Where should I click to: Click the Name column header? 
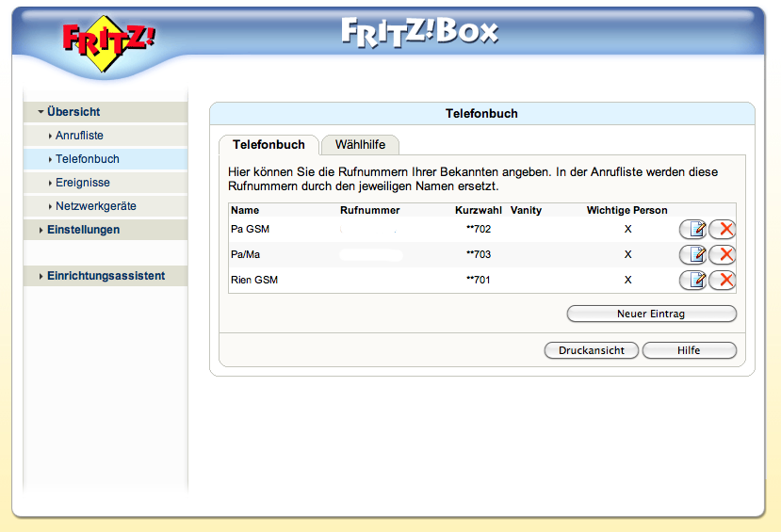click(245, 211)
